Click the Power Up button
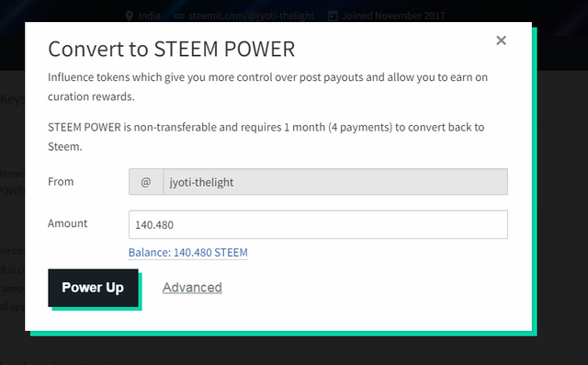Screen dimensions: 588x365 coord(93,288)
